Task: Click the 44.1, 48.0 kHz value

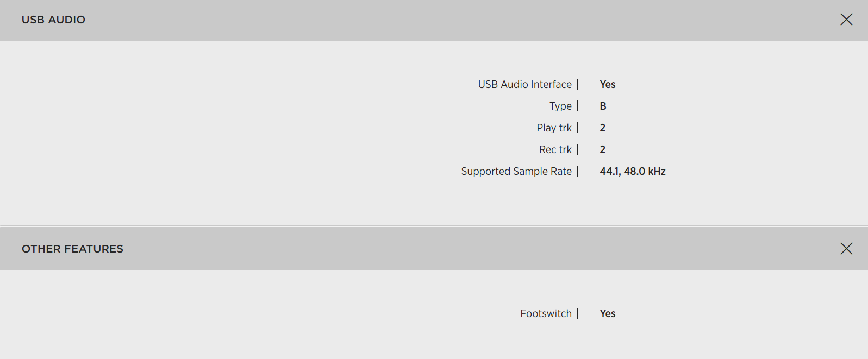Action: pos(632,171)
